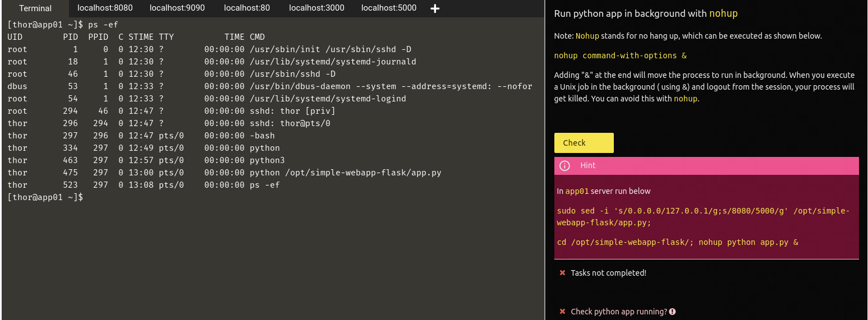Click the circled info icon beside Hint
Viewport: 868px width, 320px height.
click(565, 166)
